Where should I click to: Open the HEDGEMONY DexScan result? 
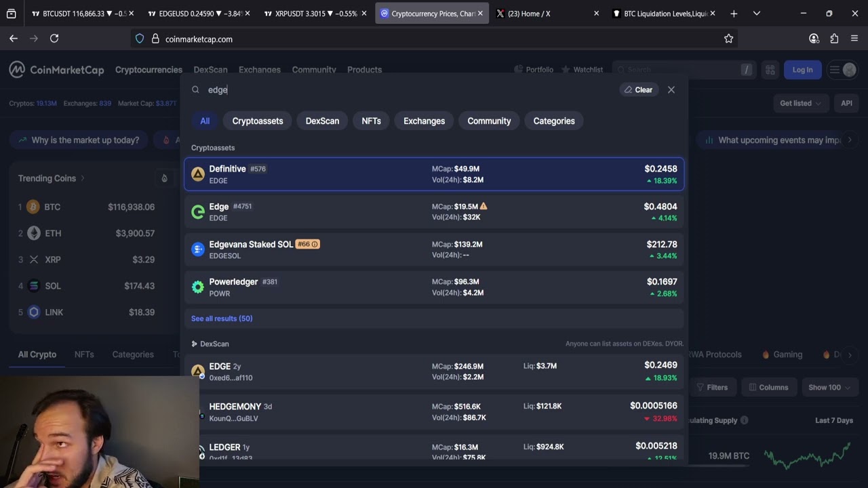(434, 412)
